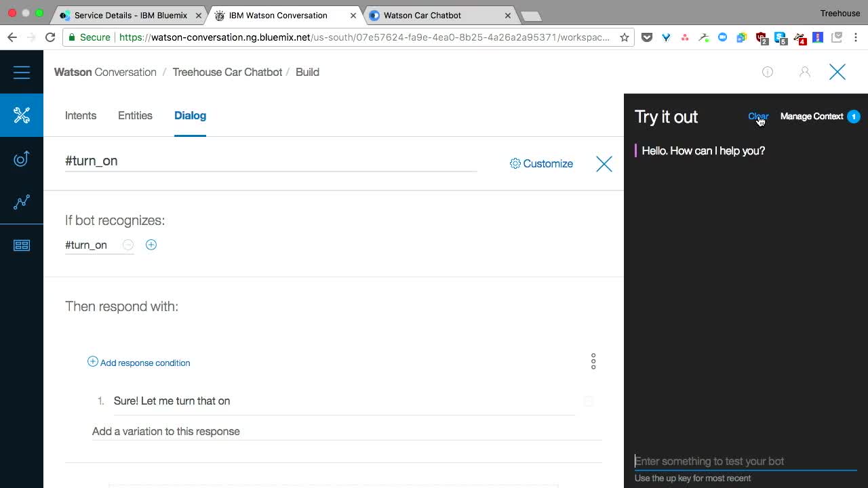Switch to the Entities tab
868x488 pixels.
[135, 115]
